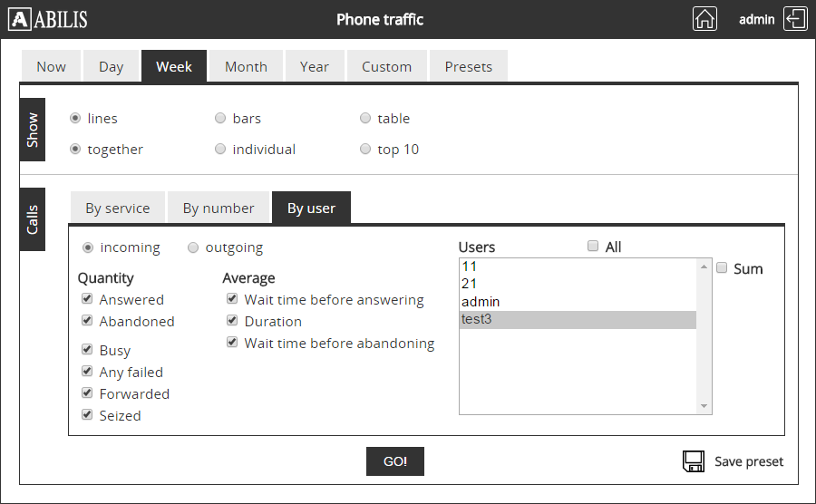Collapse the Calls side panel label

(33, 220)
